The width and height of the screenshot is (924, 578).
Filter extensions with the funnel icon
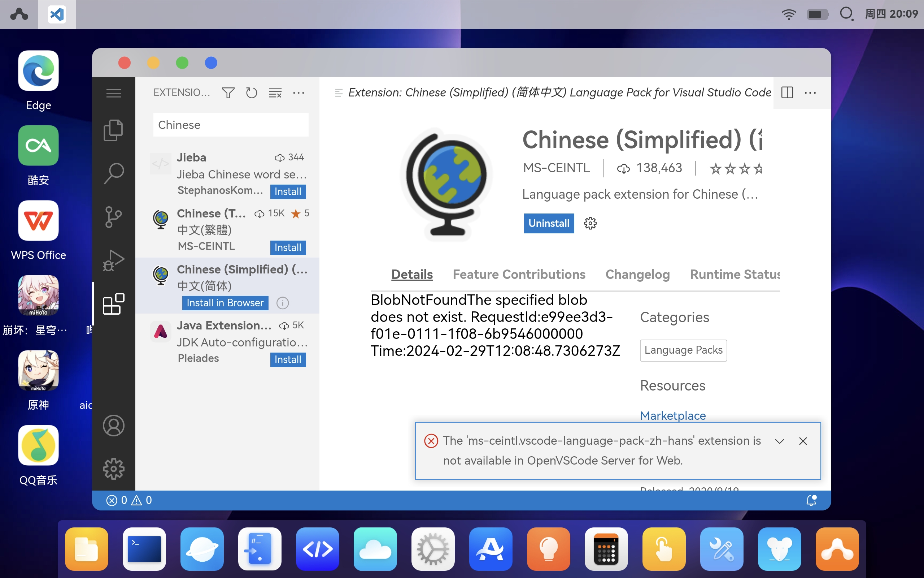[x=228, y=93]
